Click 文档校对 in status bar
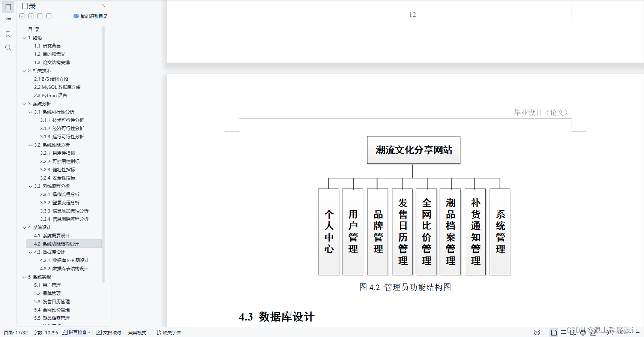 109,333
